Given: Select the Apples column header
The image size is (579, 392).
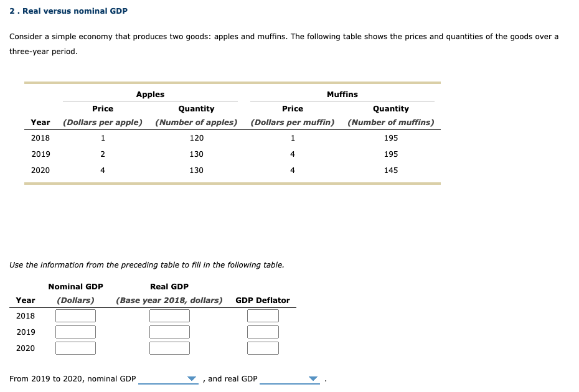Looking at the screenshot, I should (149, 94).
